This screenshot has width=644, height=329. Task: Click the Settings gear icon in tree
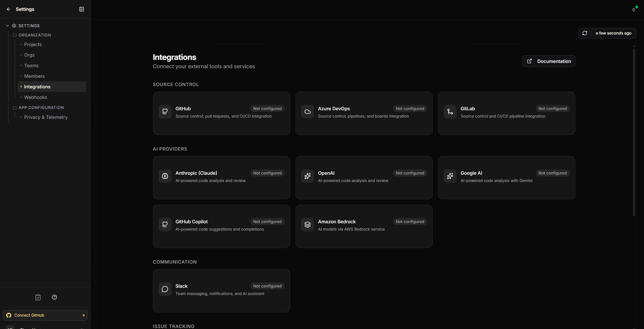[x=14, y=26]
